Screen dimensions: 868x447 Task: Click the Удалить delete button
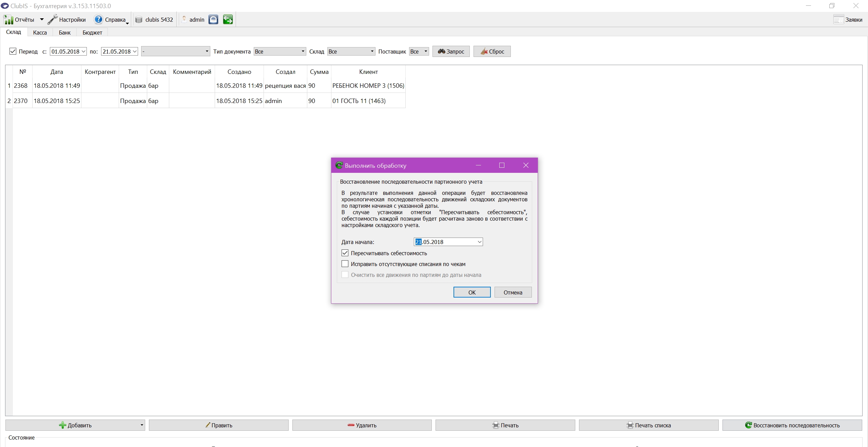[x=362, y=425]
